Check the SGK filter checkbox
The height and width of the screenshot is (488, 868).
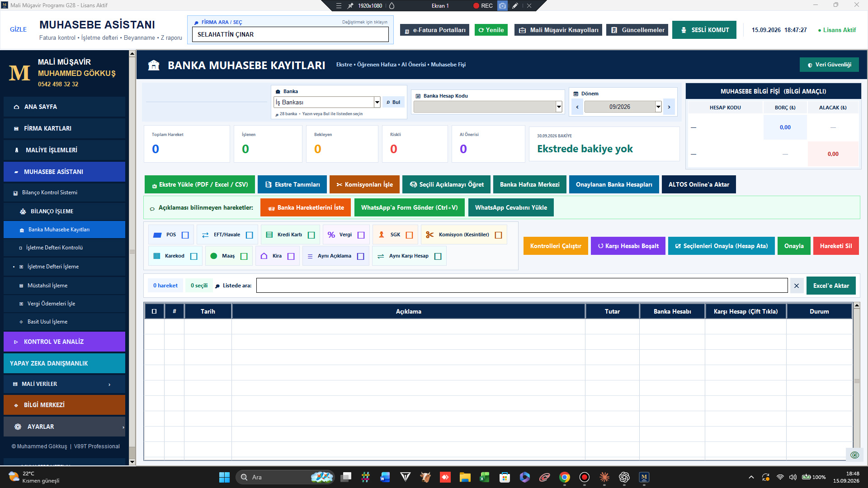point(409,235)
